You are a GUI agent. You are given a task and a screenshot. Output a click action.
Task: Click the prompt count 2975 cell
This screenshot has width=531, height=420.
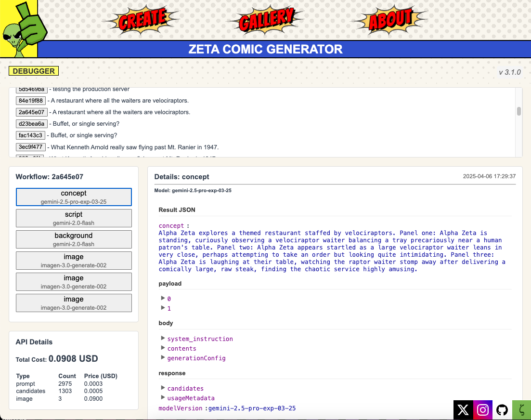click(x=65, y=384)
